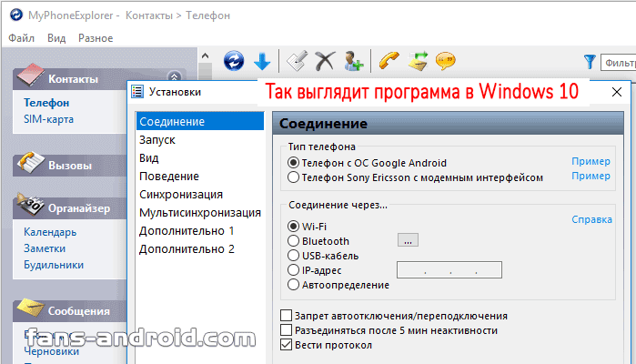Click the add new contact icon
The width and height of the screenshot is (636, 364).
pos(353,61)
